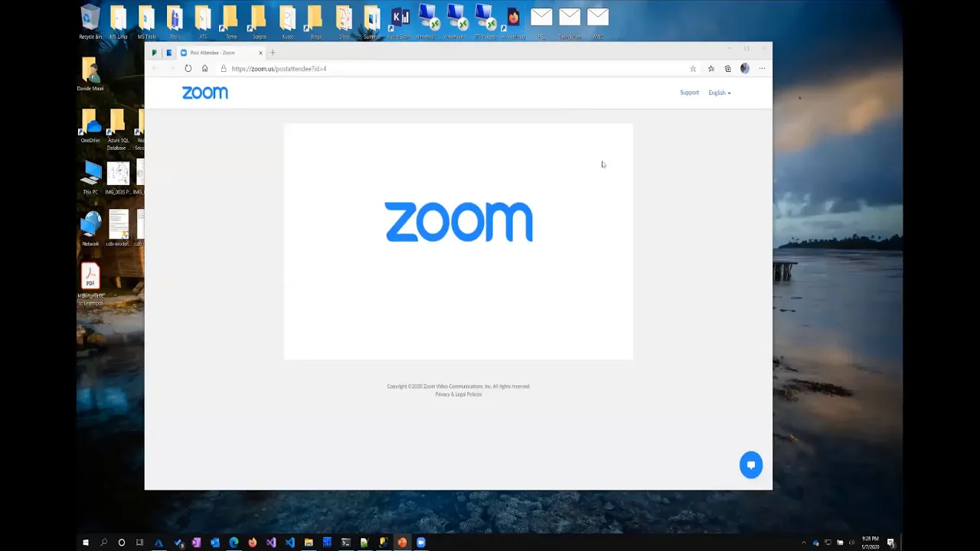Open Visual Studio Code from taskbar
This screenshot has width=980, height=551.
point(290,543)
